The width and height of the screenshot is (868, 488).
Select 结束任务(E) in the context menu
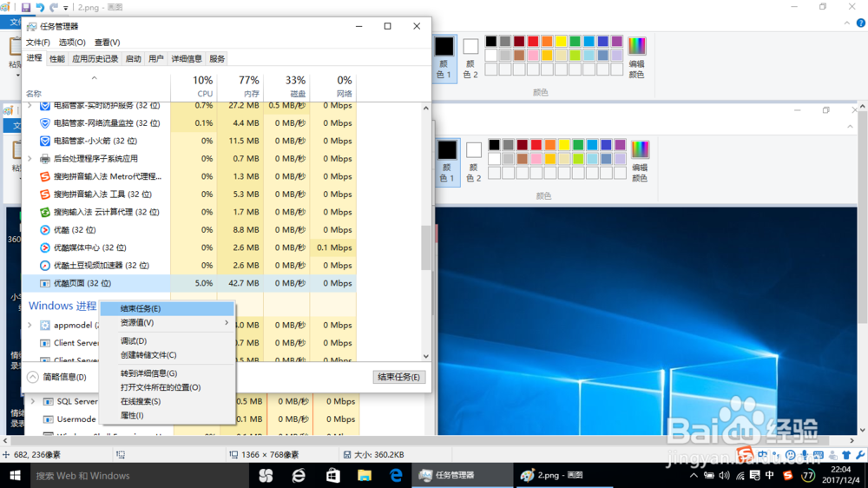click(x=167, y=308)
